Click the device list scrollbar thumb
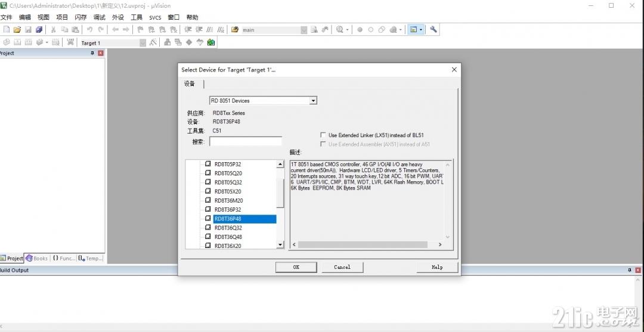The width and height of the screenshot is (644, 332). [280, 193]
